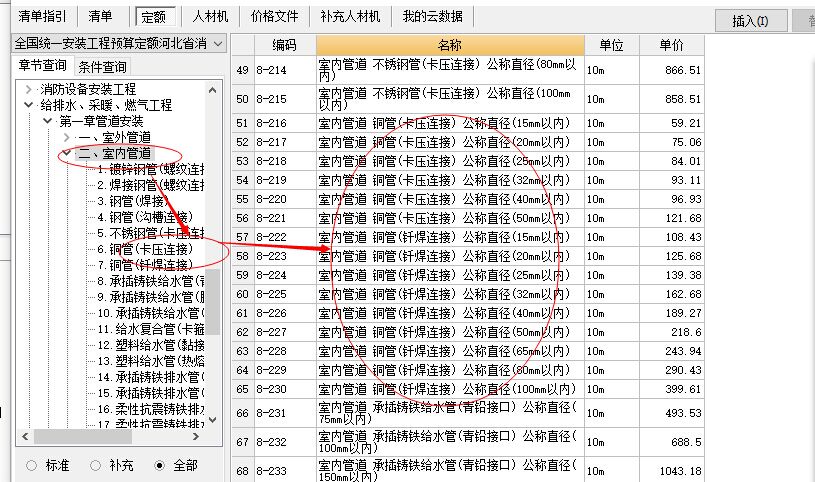Expand the 消防设备安装工程 node

click(x=29, y=89)
